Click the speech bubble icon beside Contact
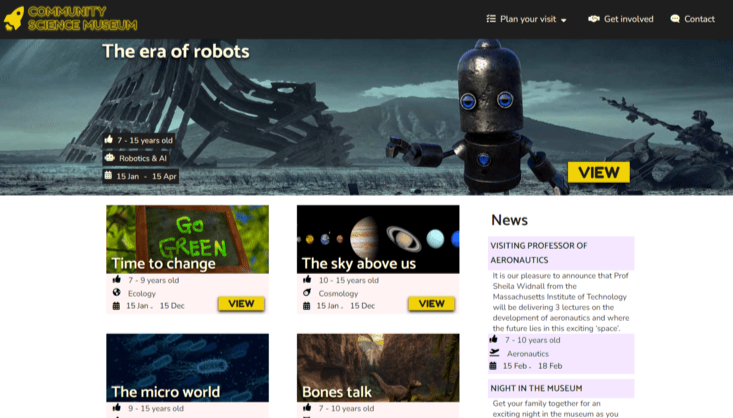The image size is (733, 418). [x=675, y=19]
